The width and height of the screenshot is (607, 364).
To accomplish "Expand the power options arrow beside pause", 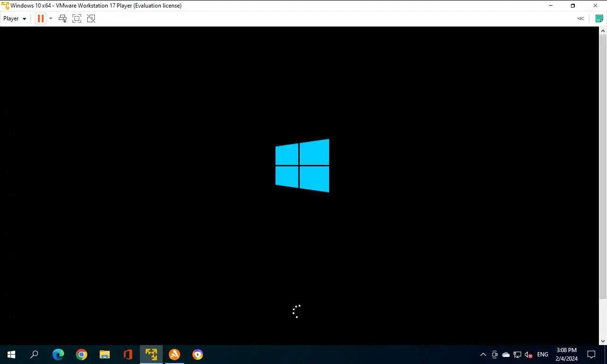I will [51, 18].
